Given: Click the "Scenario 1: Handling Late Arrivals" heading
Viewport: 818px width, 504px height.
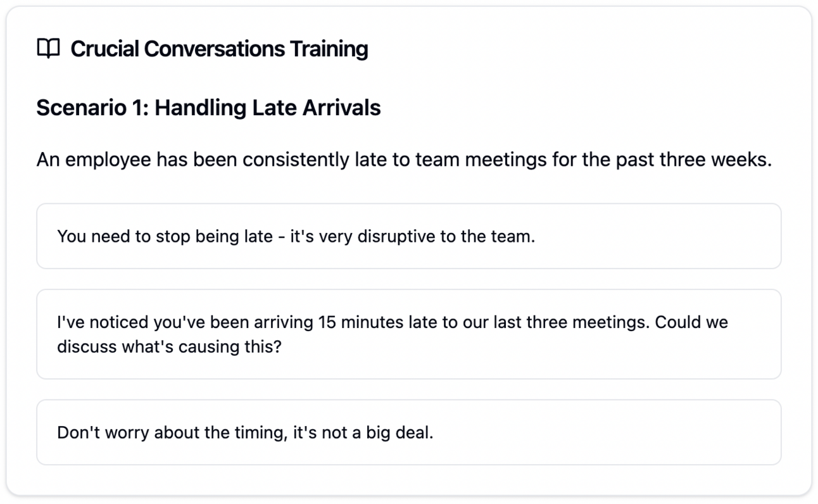Looking at the screenshot, I should coord(208,108).
